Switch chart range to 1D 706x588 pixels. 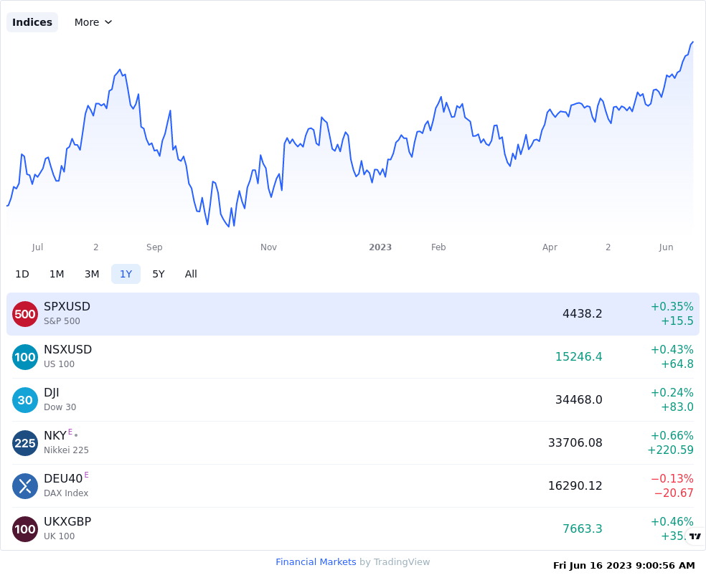coord(22,274)
